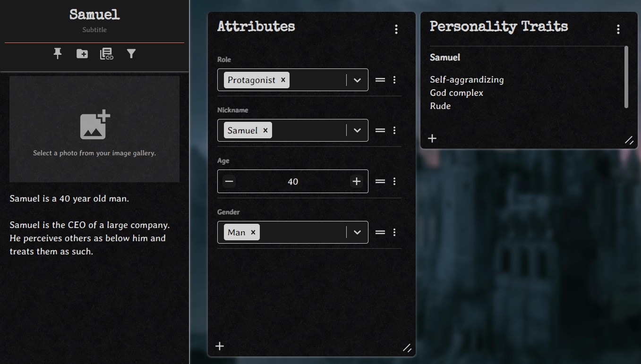Expand the Role dropdown
The height and width of the screenshot is (364, 641).
click(x=357, y=80)
